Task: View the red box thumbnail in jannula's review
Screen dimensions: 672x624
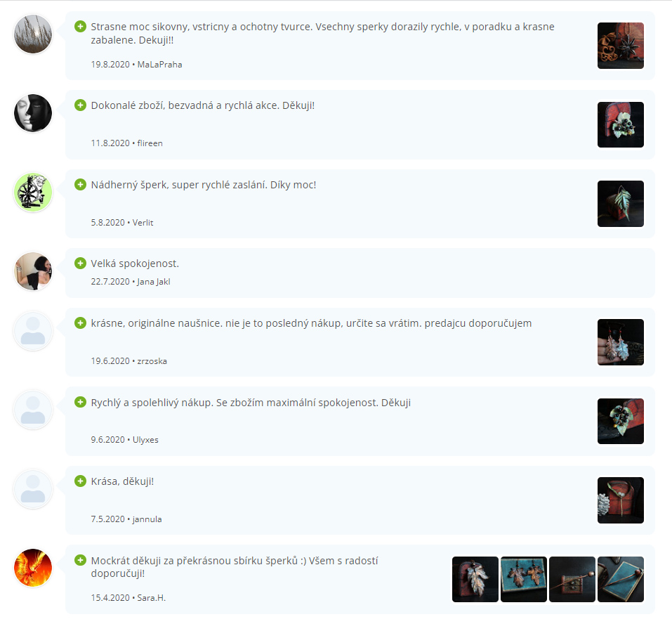Action: [x=621, y=500]
